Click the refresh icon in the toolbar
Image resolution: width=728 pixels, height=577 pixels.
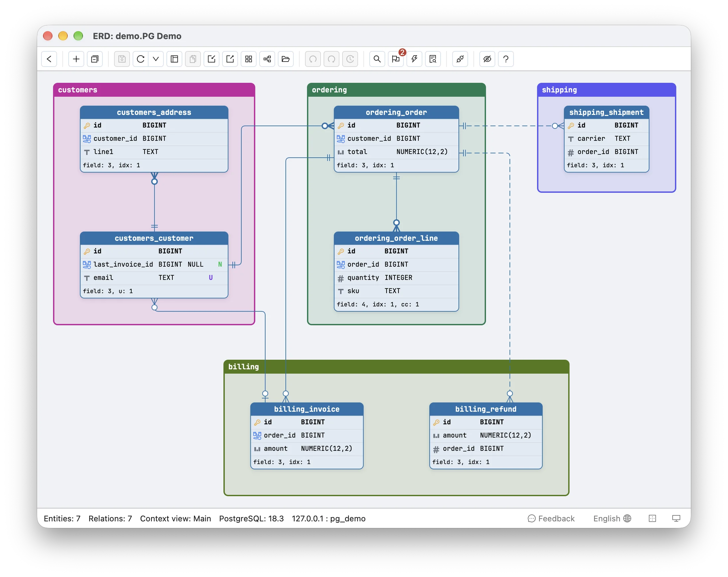point(141,59)
